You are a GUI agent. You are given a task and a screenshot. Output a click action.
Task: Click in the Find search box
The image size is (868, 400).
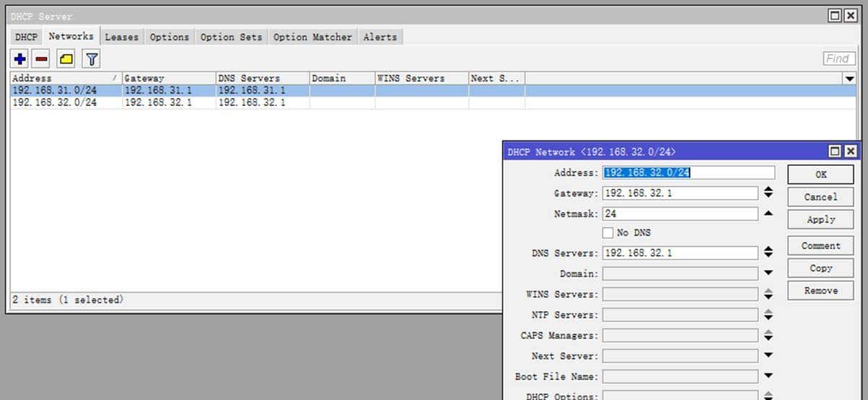coord(838,59)
